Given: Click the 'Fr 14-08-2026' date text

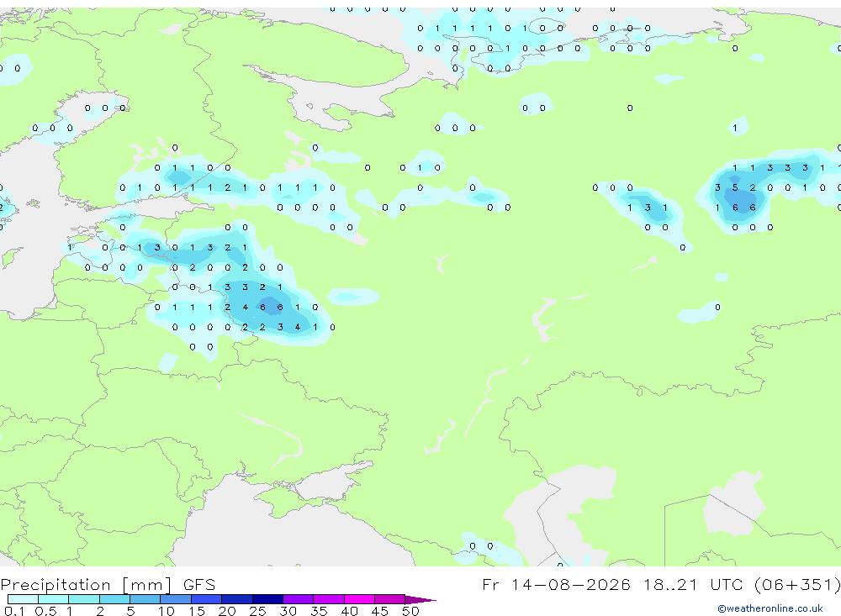Looking at the screenshot, I should tap(556, 585).
